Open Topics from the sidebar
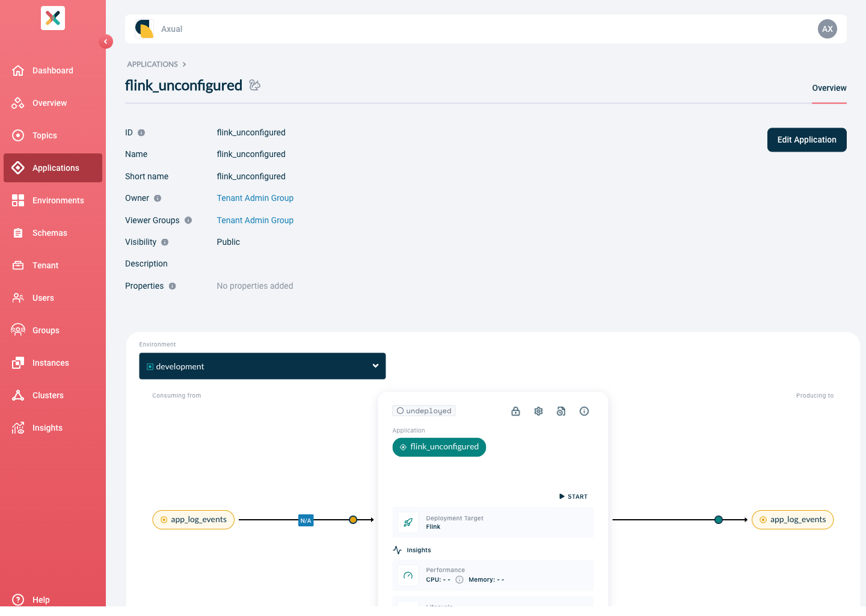 pos(53,135)
